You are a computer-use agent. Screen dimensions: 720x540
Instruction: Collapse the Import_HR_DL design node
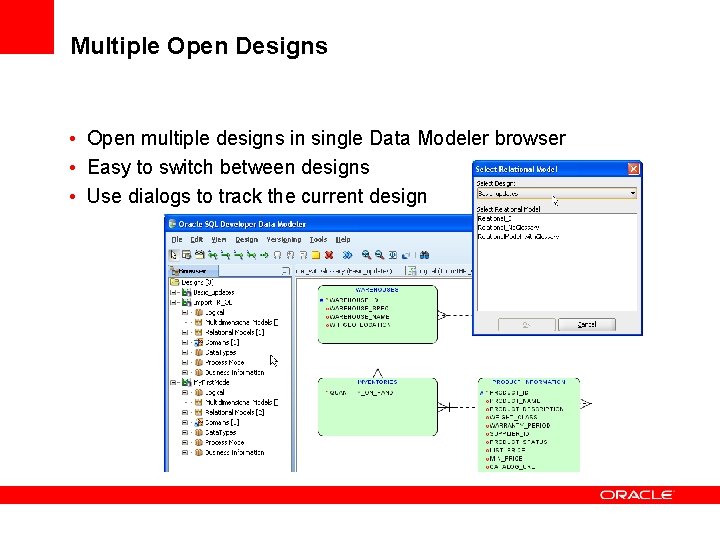point(174,303)
